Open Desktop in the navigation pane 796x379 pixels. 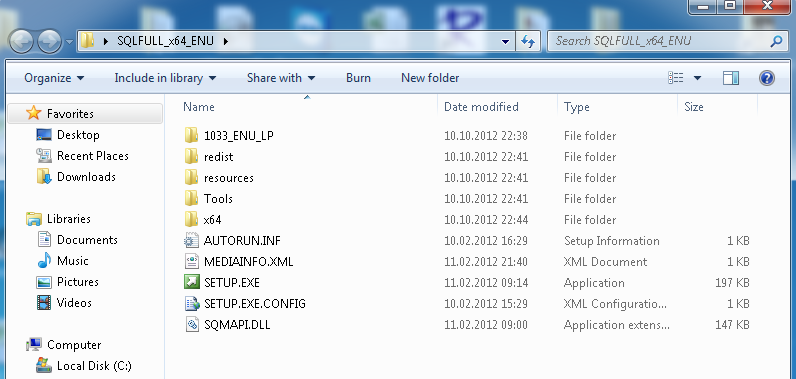[78, 134]
